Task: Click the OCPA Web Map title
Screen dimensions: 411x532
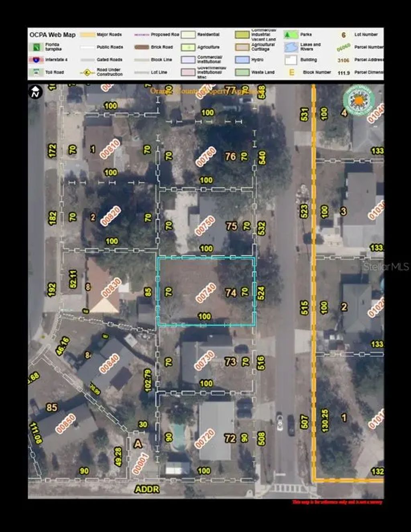Action: point(53,35)
